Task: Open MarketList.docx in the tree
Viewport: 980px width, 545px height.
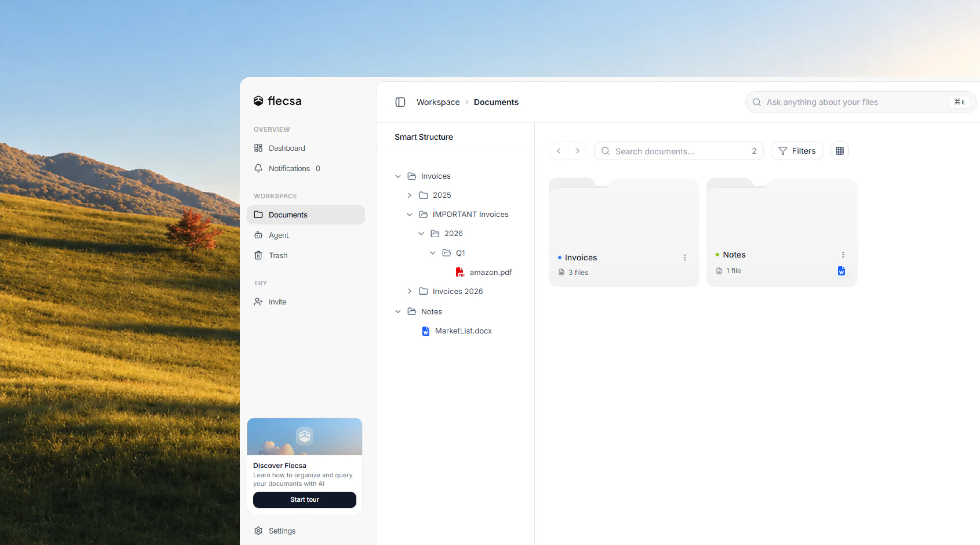Action: click(457, 331)
